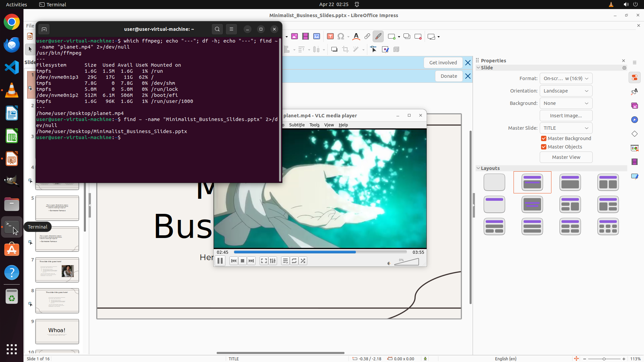Toggle VLC fullscreen mode icon
This screenshot has height=362, width=644.
[264, 261]
